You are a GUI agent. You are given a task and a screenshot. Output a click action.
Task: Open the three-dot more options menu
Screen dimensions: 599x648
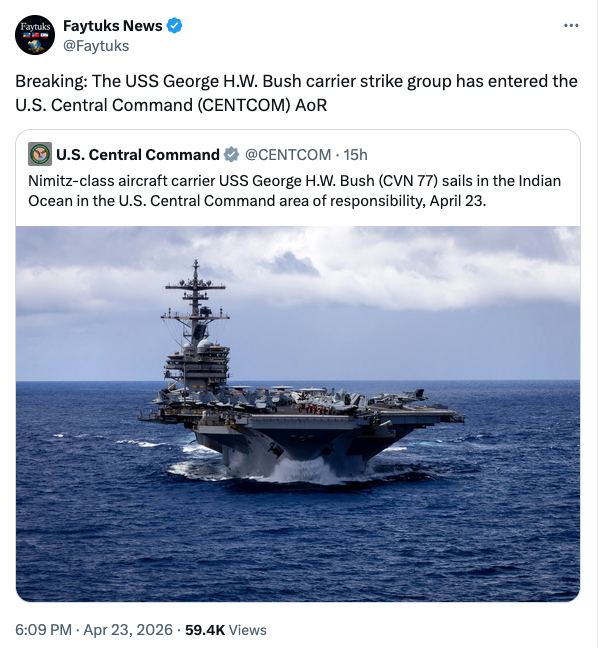571,26
